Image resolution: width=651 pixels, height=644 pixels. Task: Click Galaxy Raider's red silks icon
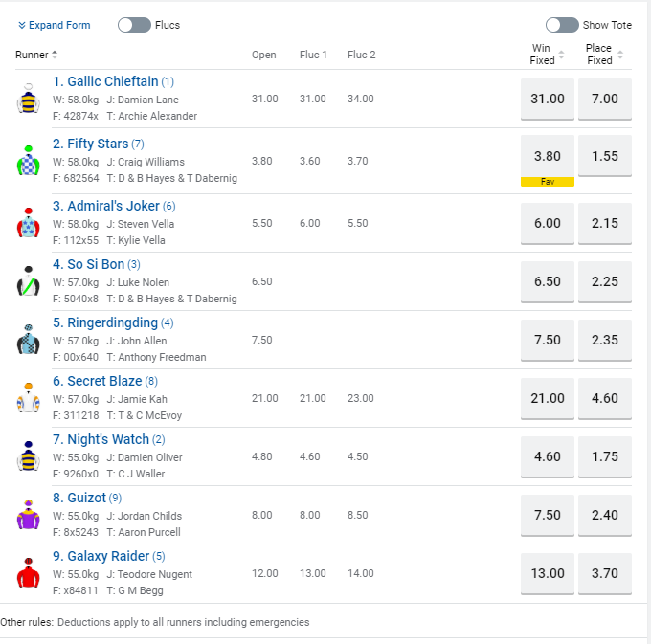coord(28,573)
